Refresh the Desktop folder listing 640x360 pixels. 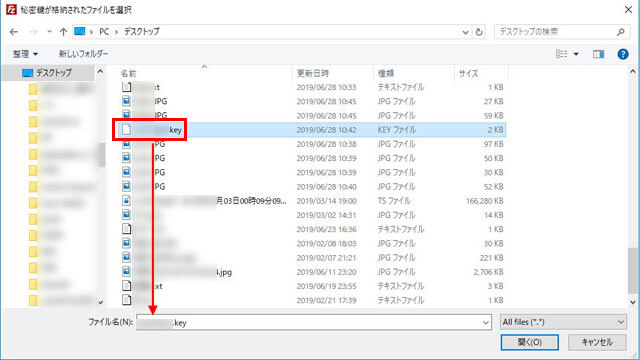pos(479,32)
